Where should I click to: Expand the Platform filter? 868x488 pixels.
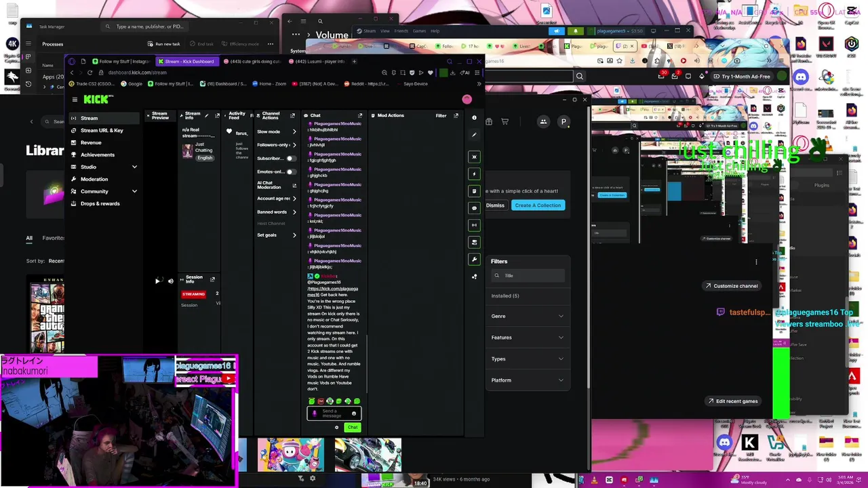tap(528, 380)
